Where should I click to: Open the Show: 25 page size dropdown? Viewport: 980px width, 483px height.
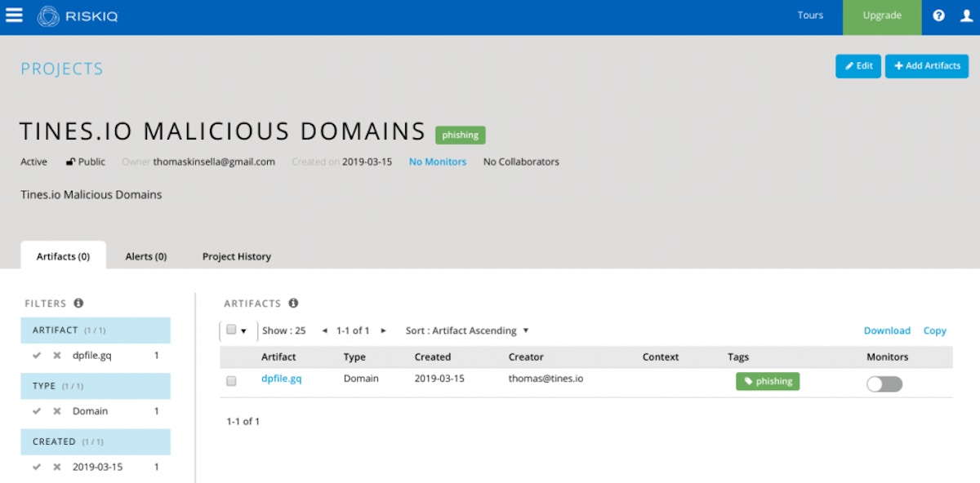coord(284,330)
